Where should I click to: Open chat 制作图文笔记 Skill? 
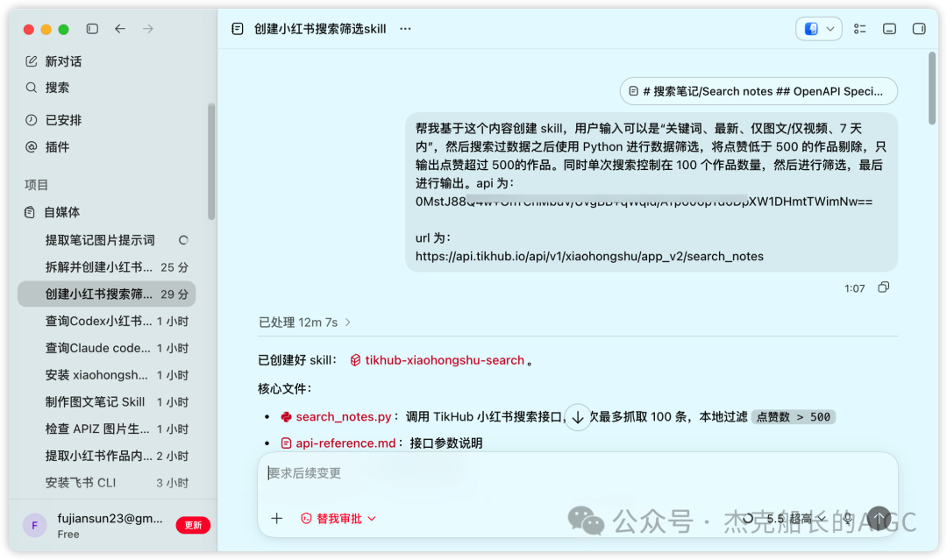coord(107,402)
